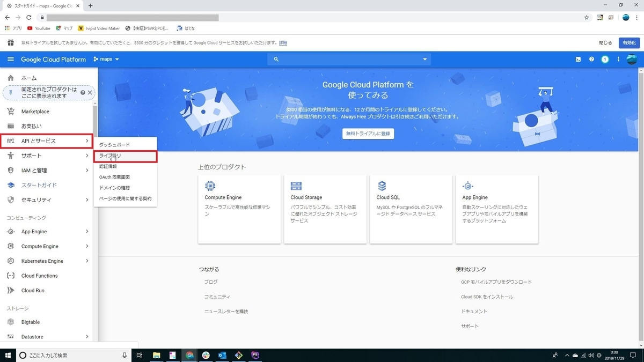Viewport: 644px width, 362px height.
Task: Expand the search options dropdown arrow
Action: coord(425,59)
